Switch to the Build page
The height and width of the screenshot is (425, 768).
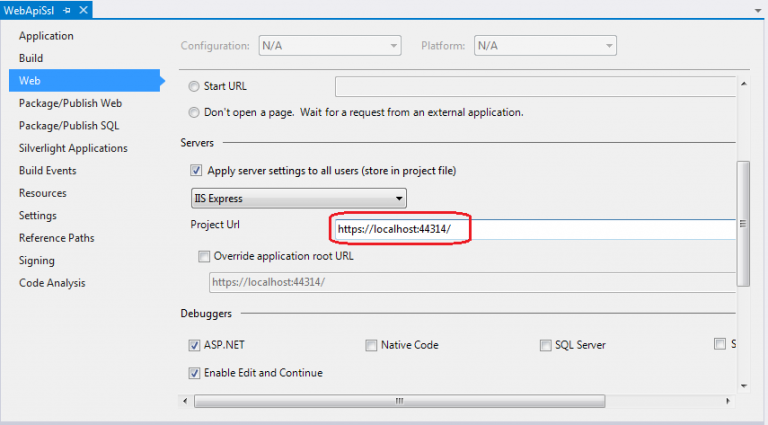pyautogui.click(x=31, y=58)
